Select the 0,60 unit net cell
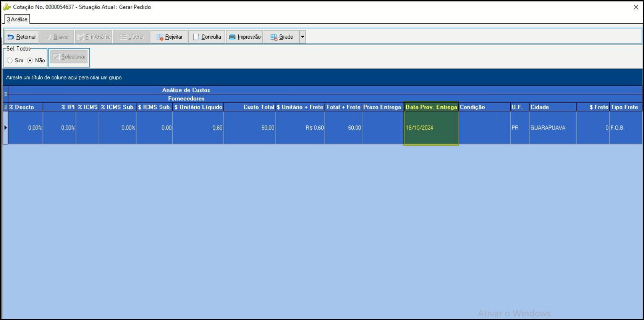 (198, 128)
